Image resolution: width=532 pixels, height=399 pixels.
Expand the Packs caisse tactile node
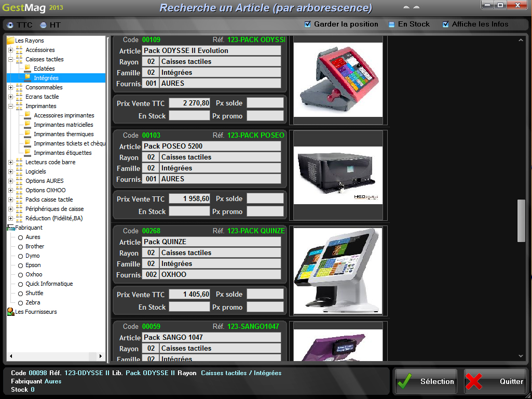tap(10, 199)
